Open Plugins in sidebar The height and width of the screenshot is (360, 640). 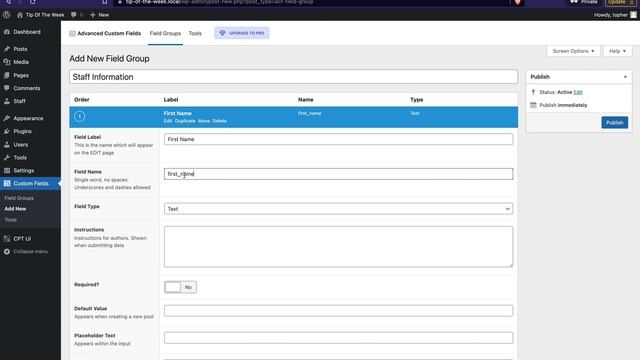(x=22, y=131)
